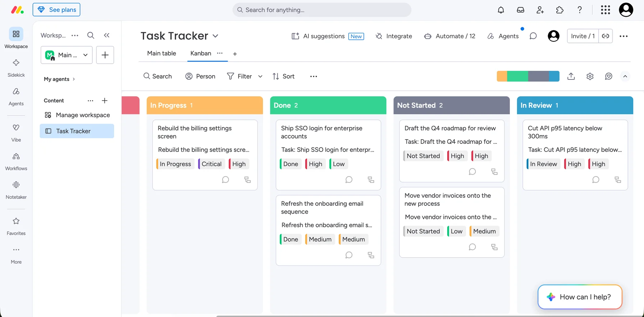The width and height of the screenshot is (644, 317).
Task: Open Automate / 12 automations
Action: [450, 36]
